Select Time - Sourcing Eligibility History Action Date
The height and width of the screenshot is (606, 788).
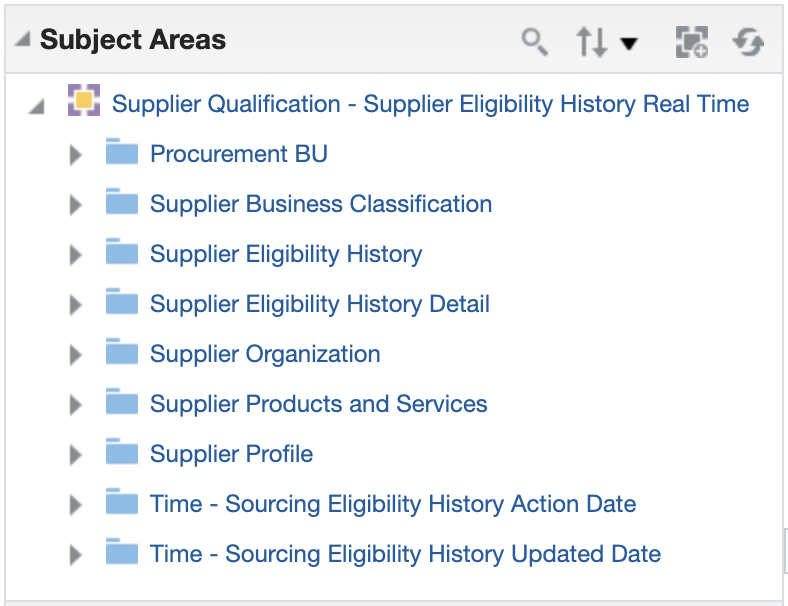pyautogui.click(x=392, y=504)
